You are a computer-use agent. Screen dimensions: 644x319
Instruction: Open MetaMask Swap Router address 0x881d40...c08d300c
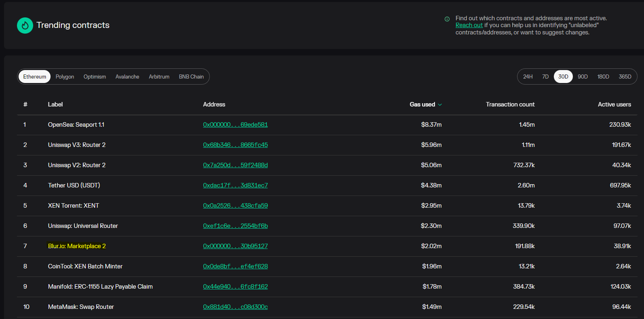(235, 307)
